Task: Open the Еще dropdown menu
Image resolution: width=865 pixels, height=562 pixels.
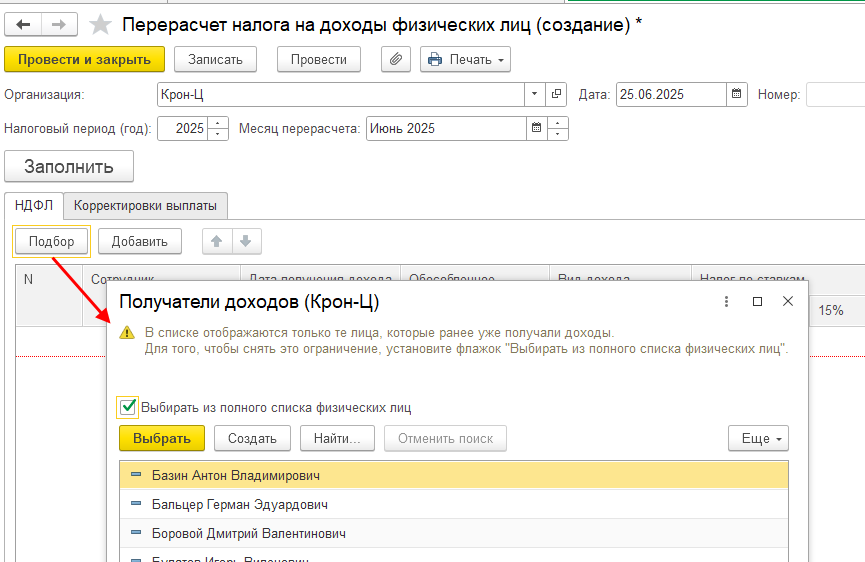Action: pyautogui.click(x=758, y=438)
